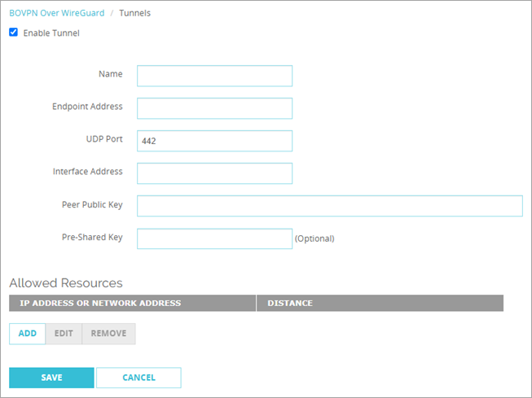Click the REMOVE button under Allowed Resources
This screenshot has width=532, height=398.
108,334
